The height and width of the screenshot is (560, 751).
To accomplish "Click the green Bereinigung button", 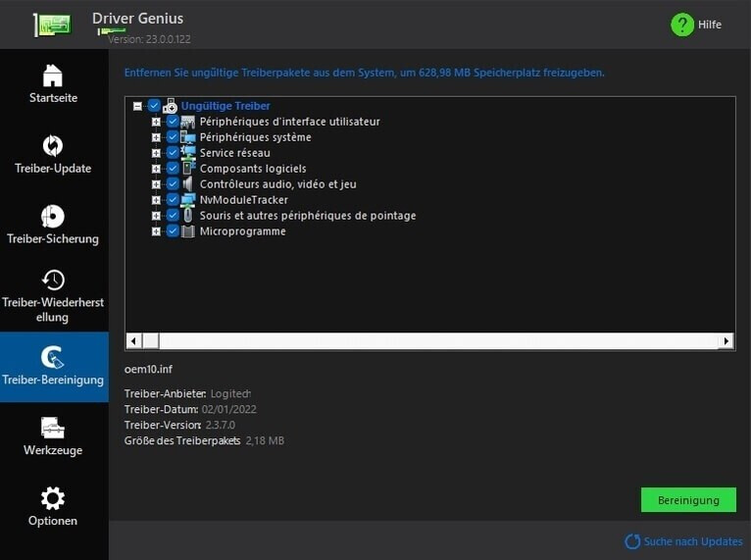I will [x=687, y=500].
